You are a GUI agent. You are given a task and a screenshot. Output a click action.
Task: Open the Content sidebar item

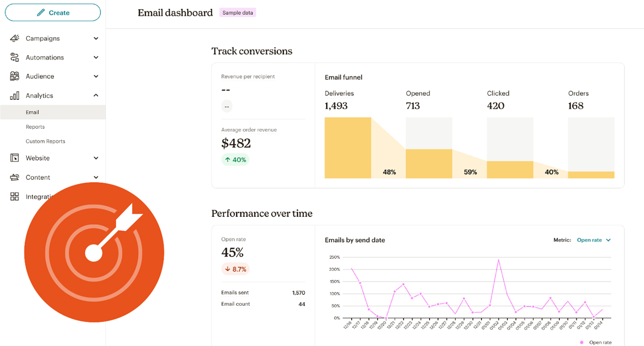pos(52,177)
